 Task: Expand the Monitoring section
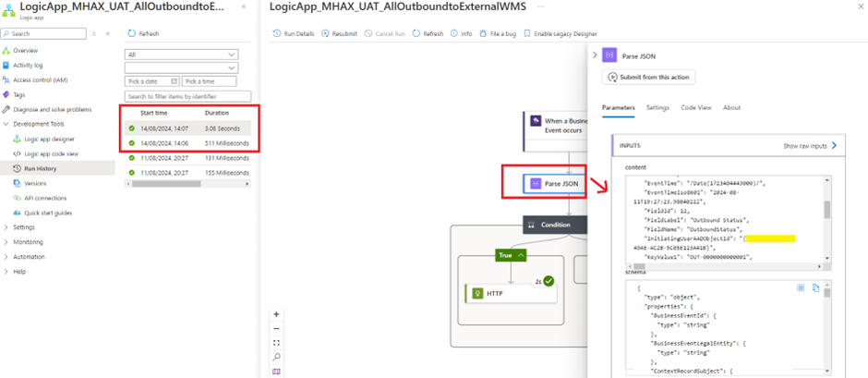click(29, 242)
